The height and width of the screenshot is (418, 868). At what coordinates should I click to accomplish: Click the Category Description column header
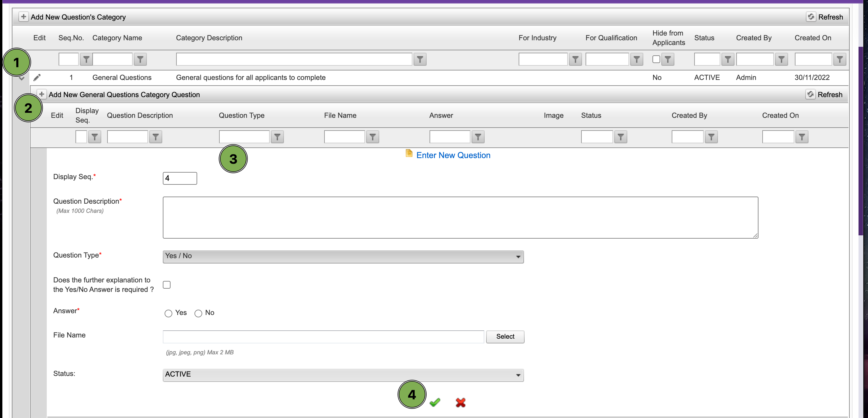click(x=209, y=38)
